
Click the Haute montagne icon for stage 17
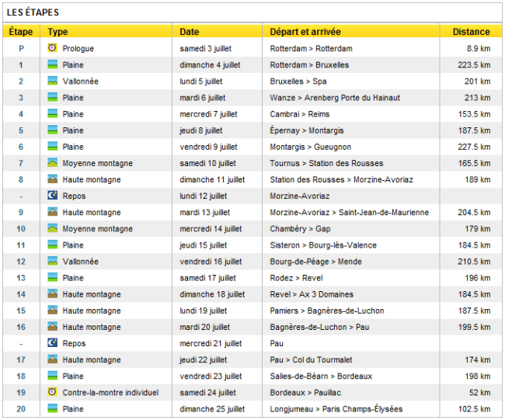[x=52, y=359]
